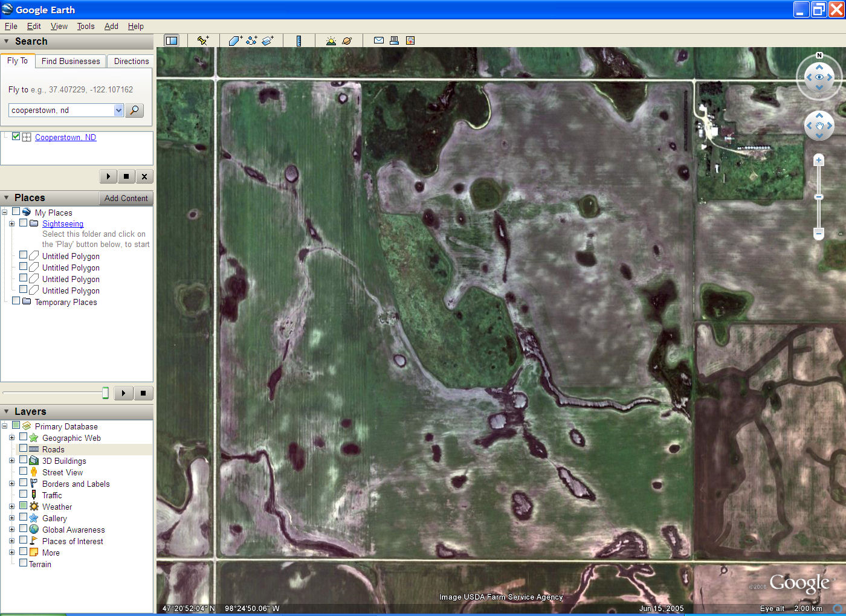The width and height of the screenshot is (846, 616).
Task: Check the Temporary Places checkbox
Action: tap(16, 301)
